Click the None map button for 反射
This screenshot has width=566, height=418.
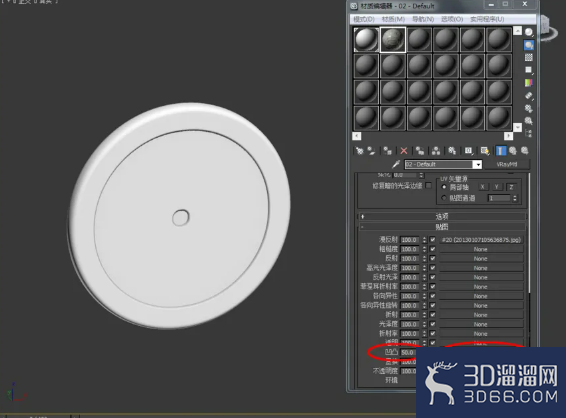coord(481,258)
